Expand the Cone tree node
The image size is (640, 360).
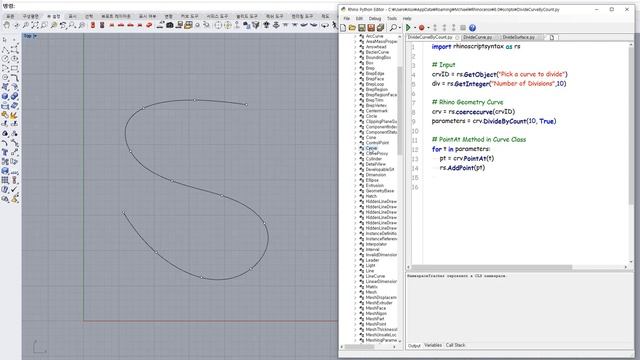355,138
